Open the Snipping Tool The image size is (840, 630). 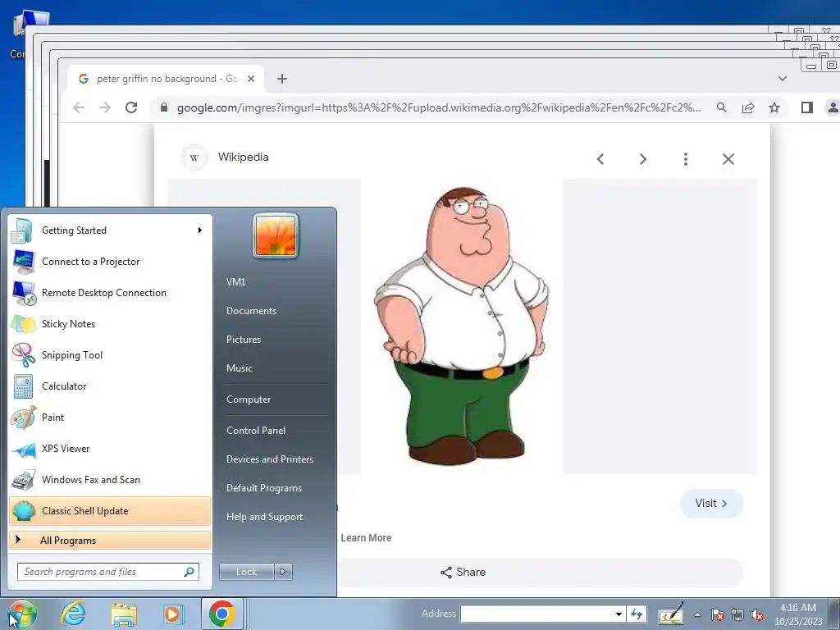(110, 354)
